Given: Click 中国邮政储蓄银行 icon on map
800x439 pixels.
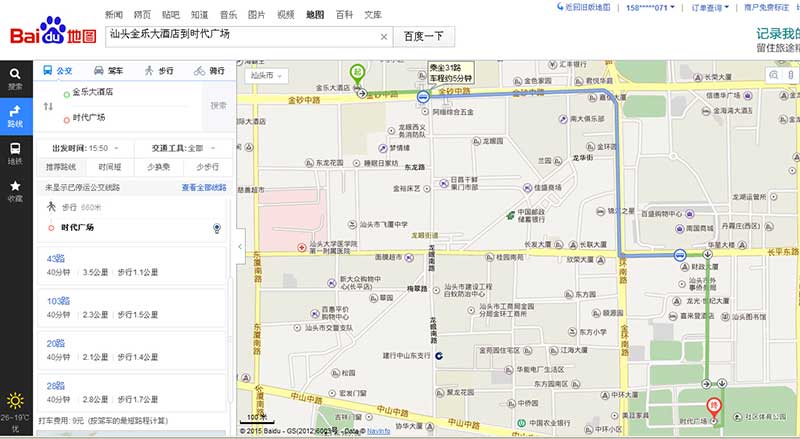Looking at the screenshot, I should coord(510,215).
